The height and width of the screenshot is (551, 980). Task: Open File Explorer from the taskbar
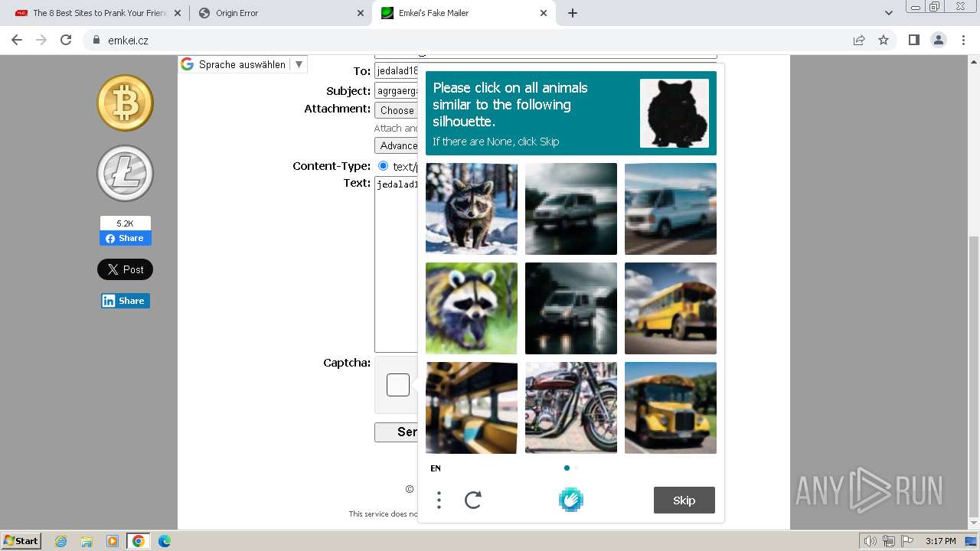(87, 541)
